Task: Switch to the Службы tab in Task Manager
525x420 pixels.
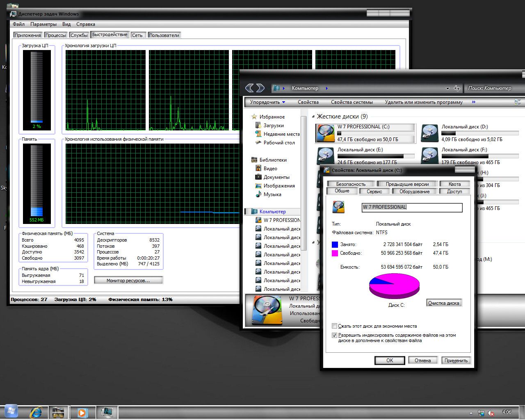Action: tap(79, 35)
